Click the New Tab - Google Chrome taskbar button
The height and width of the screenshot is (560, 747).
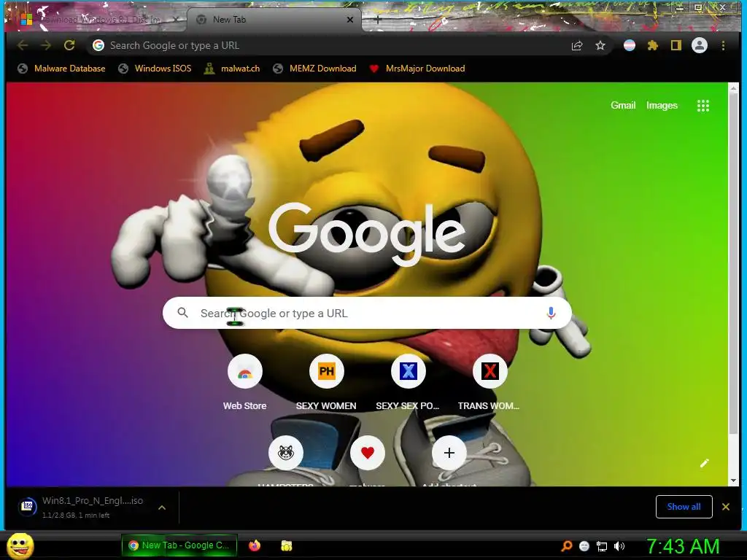[x=180, y=545]
